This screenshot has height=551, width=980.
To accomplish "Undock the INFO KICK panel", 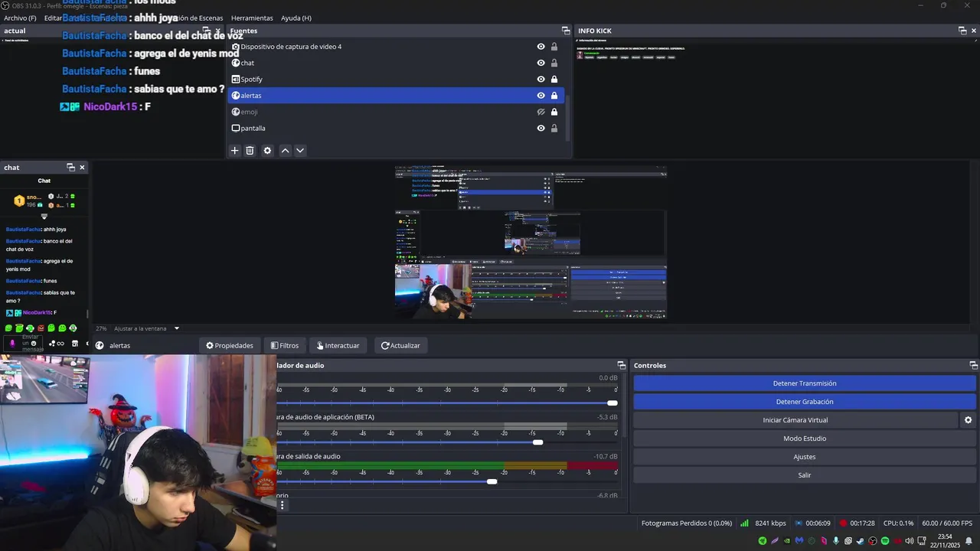I will 962,31.
